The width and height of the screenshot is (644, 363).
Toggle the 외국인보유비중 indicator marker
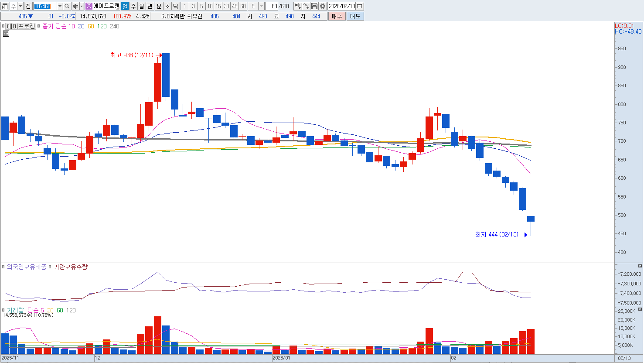point(3,267)
